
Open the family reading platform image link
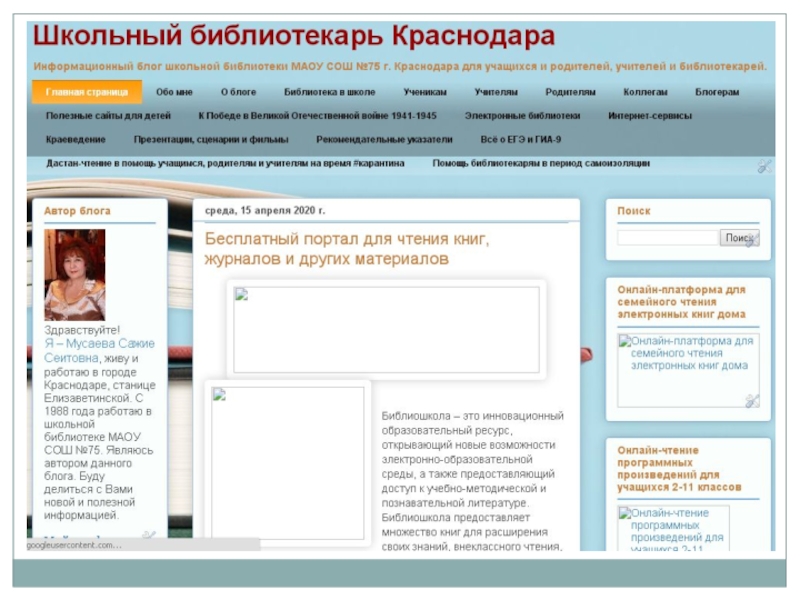tap(688, 354)
